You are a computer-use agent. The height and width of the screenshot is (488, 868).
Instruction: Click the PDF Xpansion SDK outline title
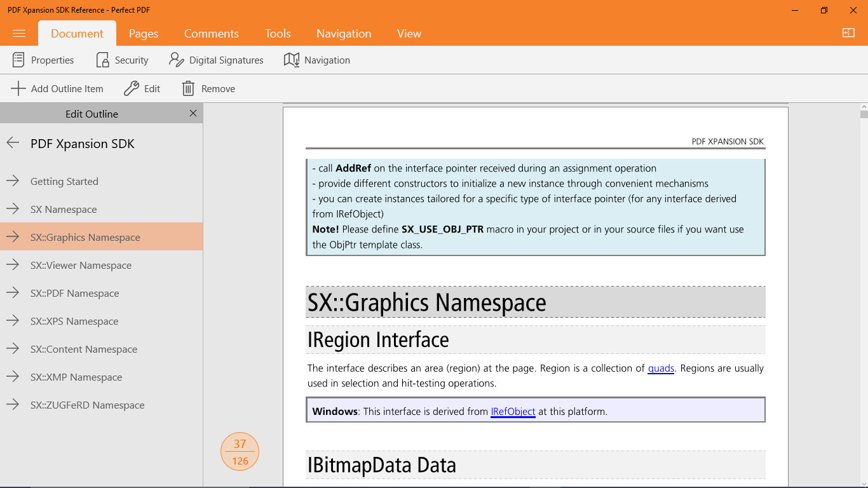coord(83,144)
